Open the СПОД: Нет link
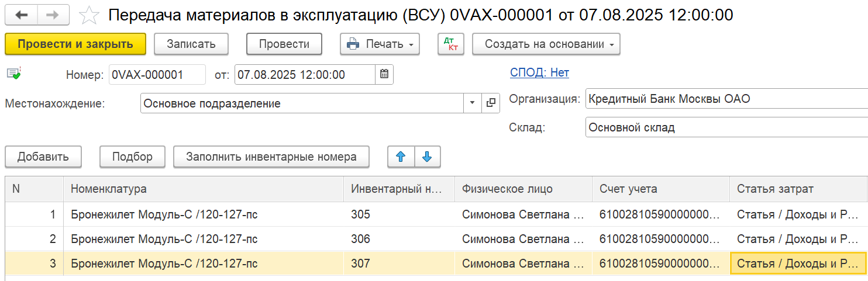Image resolution: width=868 pixels, height=281 pixels. [539, 72]
